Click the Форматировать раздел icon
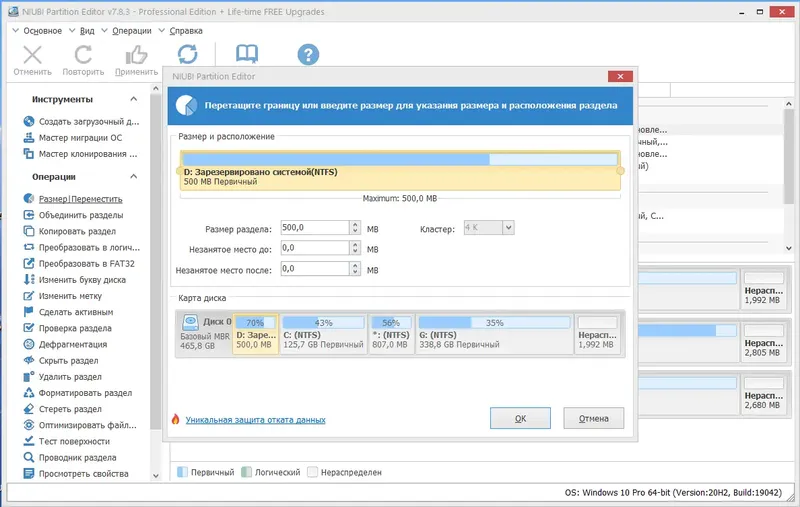 pos(29,393)
